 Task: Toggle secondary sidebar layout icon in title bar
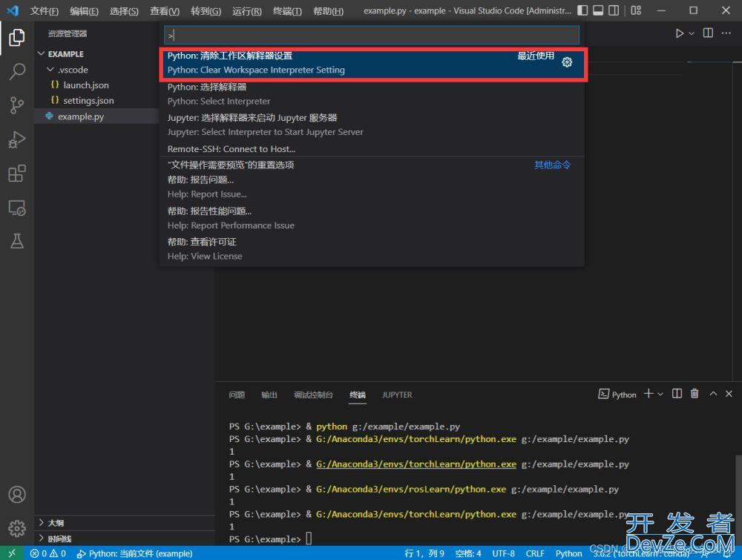click(614, 10)
